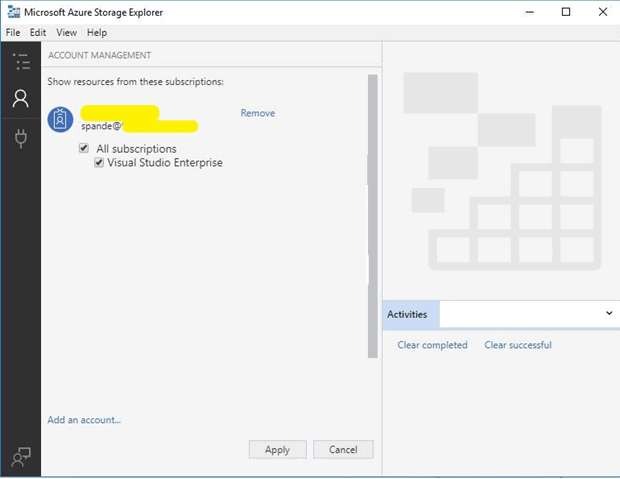Collapse the Activities panel chevron
The image size is (620, 479).
(x=609, y=313)
